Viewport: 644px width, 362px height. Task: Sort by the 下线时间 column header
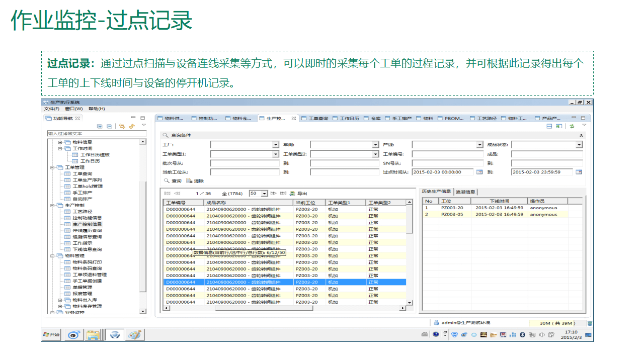point(499,201)
